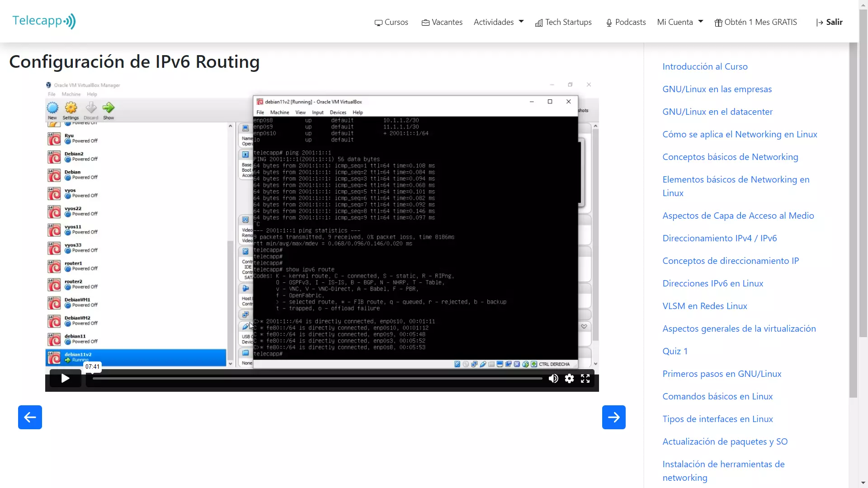Open Vacantes page

[442, 22]
